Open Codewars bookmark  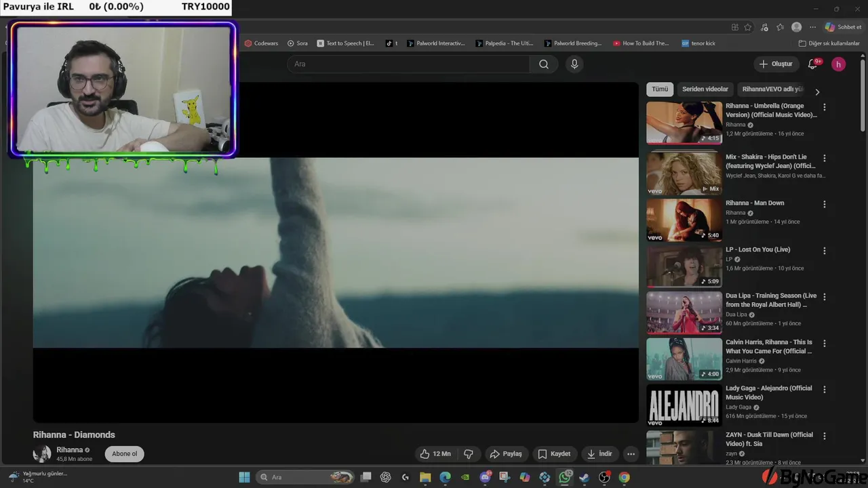click(x=262, y=43)
